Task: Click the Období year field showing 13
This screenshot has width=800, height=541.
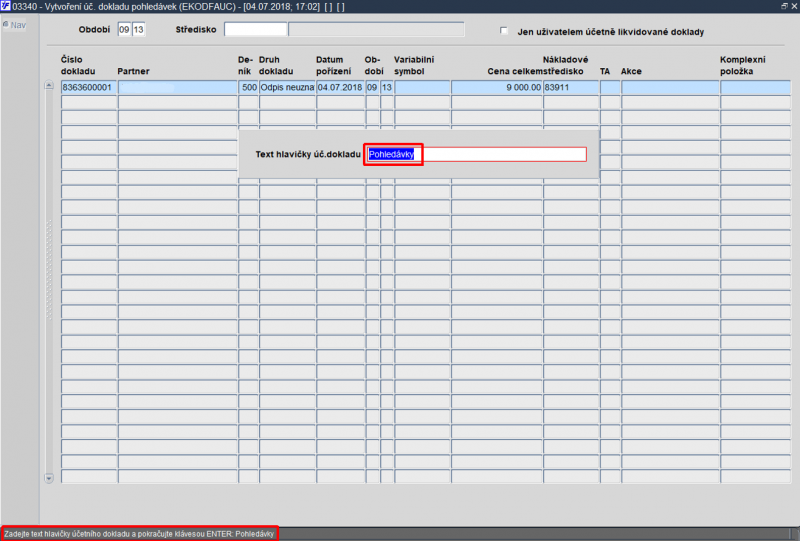Action: pyautogui.click(x=138, y=30)
